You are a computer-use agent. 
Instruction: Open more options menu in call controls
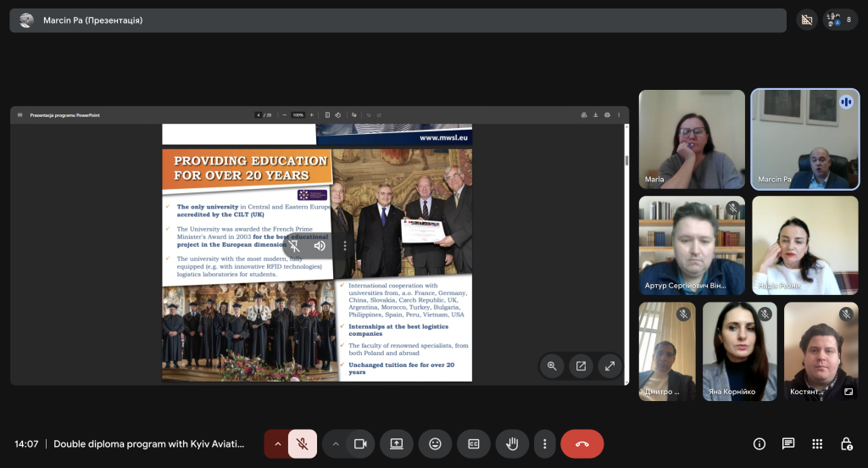pyautogui.click(x=545, y=443)
